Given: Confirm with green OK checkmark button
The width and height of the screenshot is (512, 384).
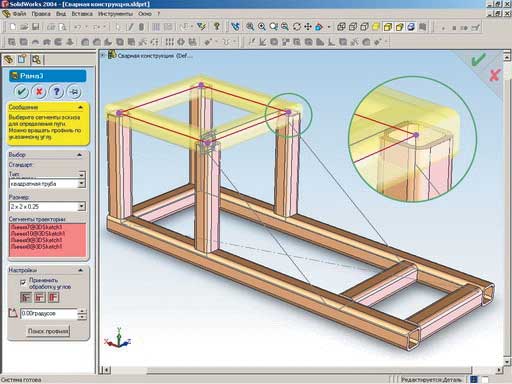Looking at the screenshot, I should pos(22,91).
